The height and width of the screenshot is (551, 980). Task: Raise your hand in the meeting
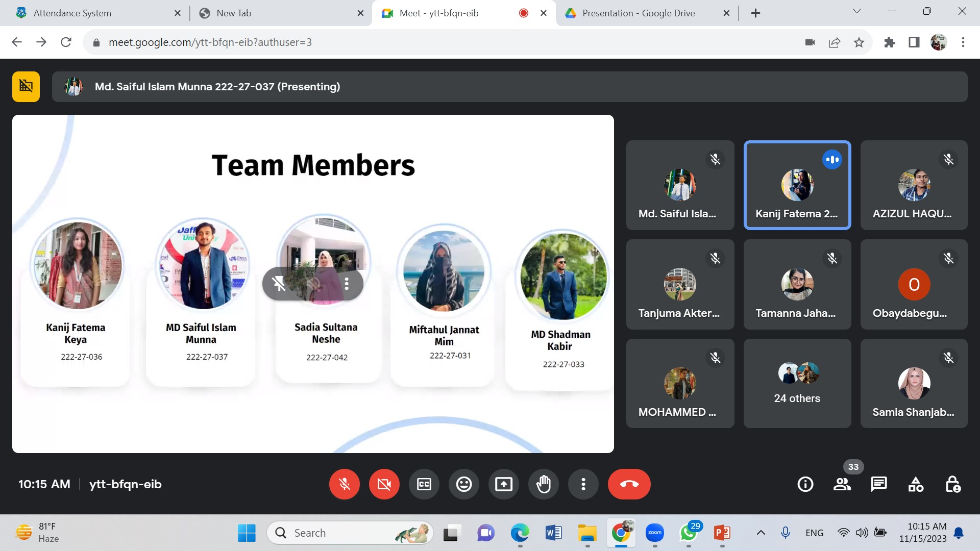pos(544,484)
